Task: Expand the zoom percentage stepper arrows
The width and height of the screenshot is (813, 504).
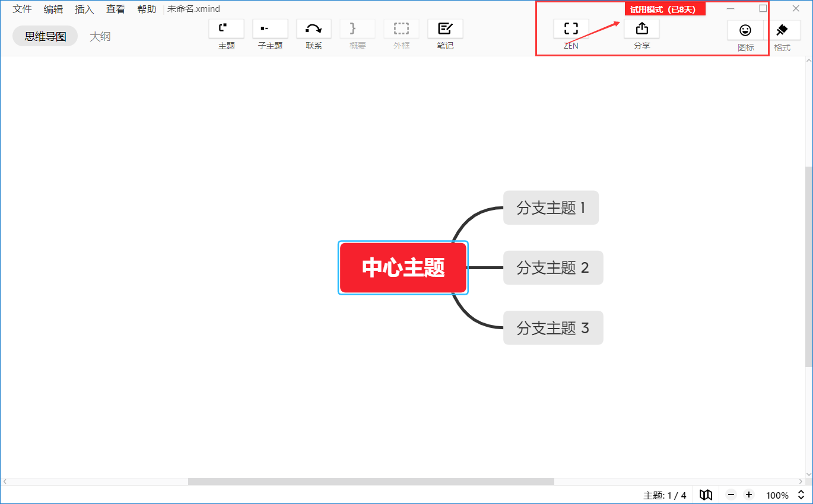Action: pyautogui.click(x=800, y=495)
